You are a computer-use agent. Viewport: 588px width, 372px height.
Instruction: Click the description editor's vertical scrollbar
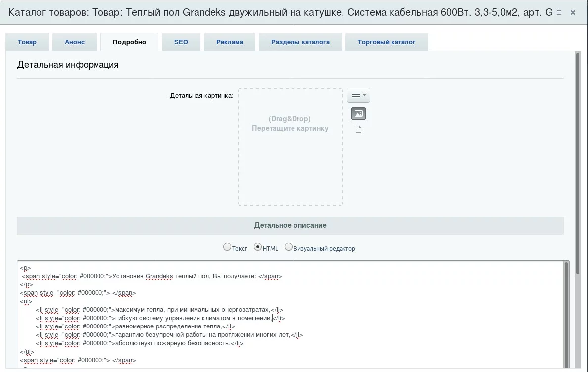[566, 317]
